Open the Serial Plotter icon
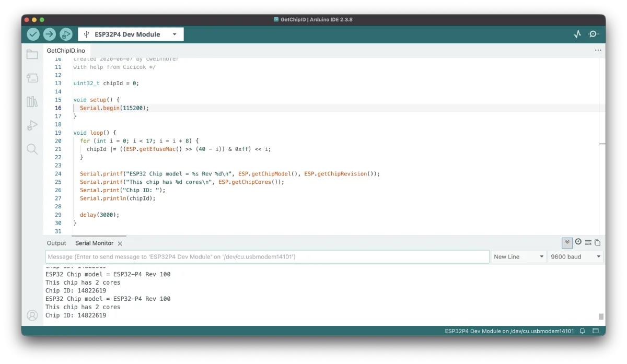The height and width of the screenshot is (364, 627). (577, 34)
